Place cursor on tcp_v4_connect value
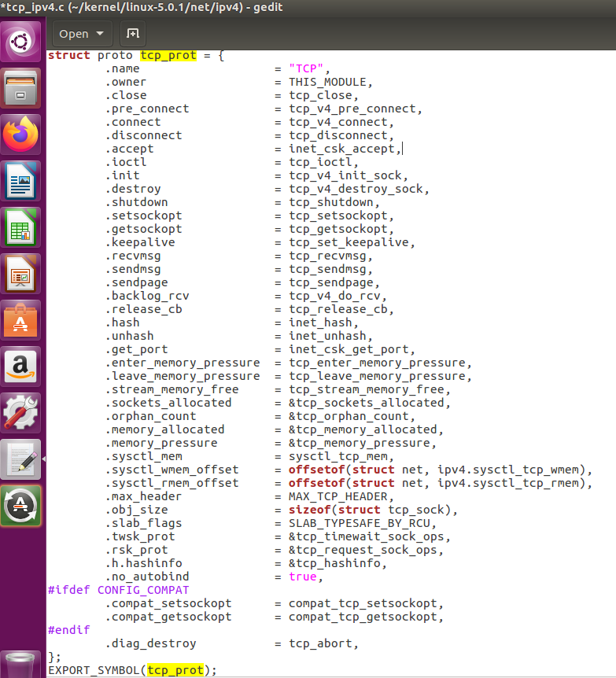 click(x=338, y=123)
